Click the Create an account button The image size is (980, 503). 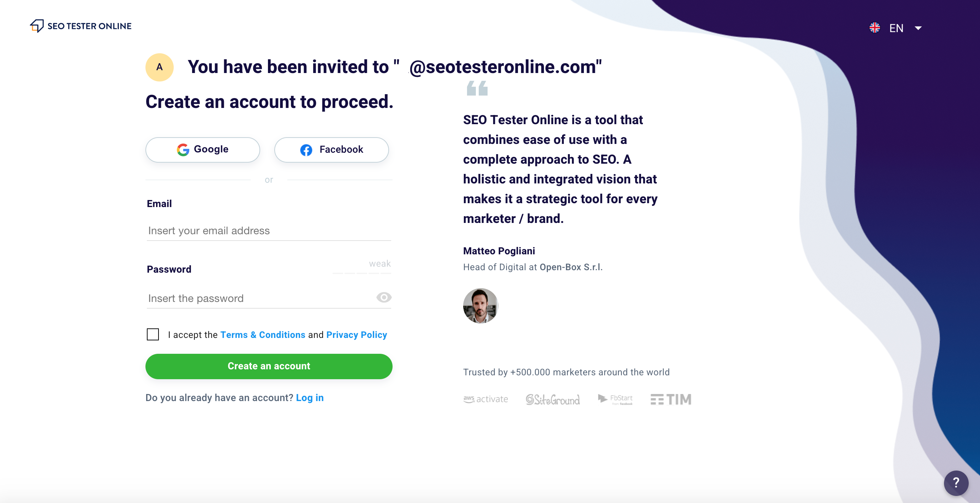pyautogui.click(x=269, y=366)
